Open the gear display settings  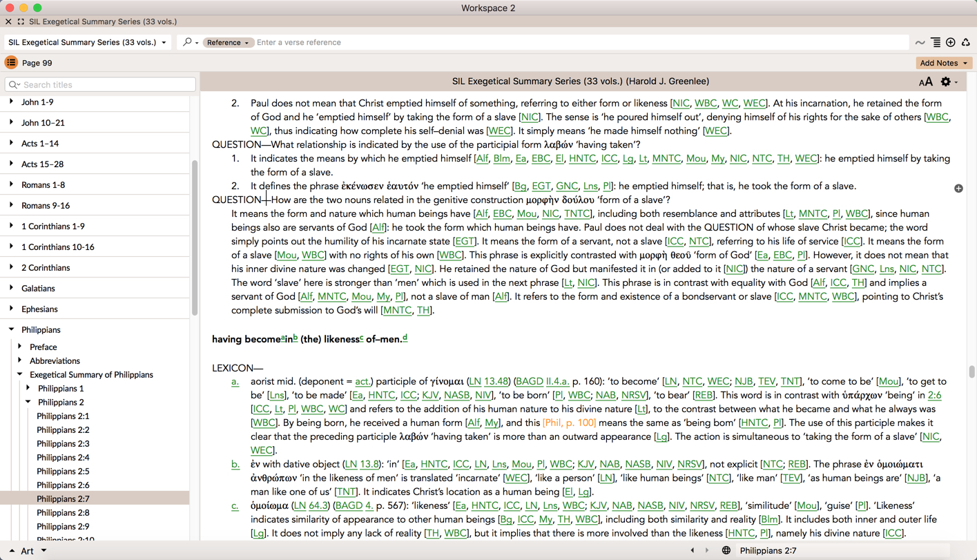click(946, 82)
